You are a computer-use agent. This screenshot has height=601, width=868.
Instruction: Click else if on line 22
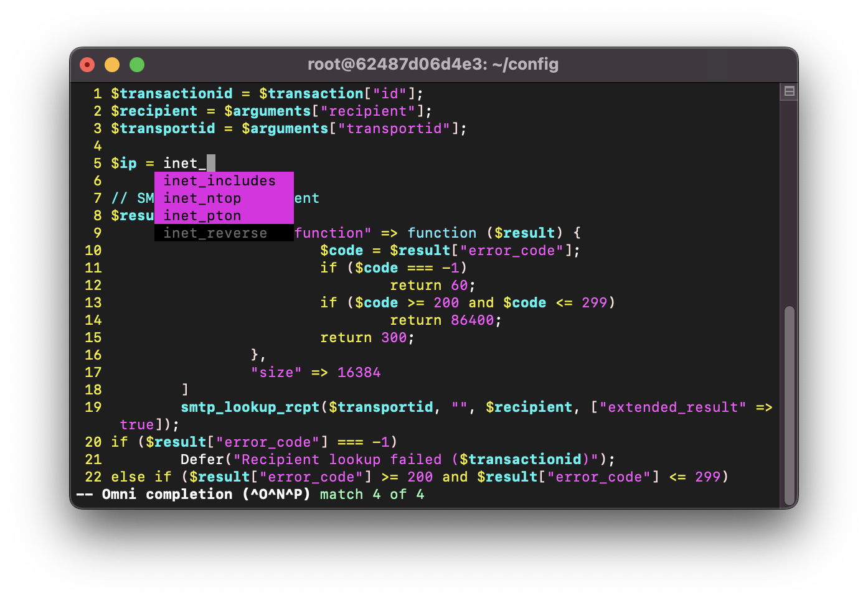141,477
